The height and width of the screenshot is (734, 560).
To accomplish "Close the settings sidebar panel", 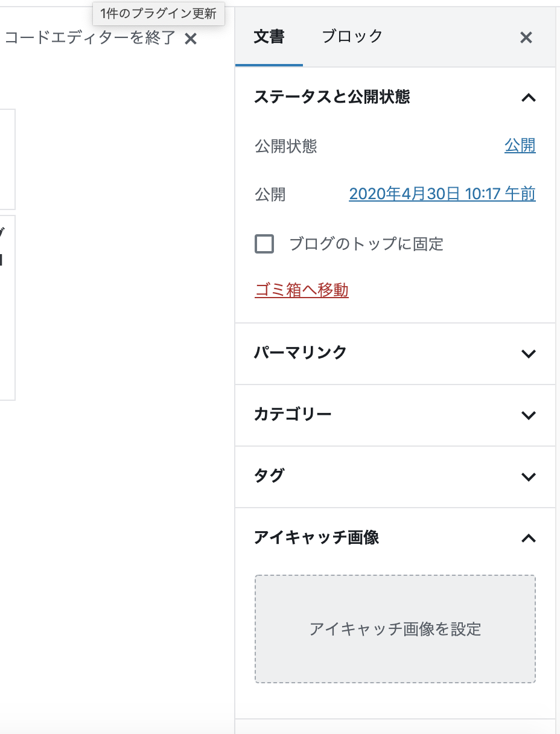I will (525, 38).
